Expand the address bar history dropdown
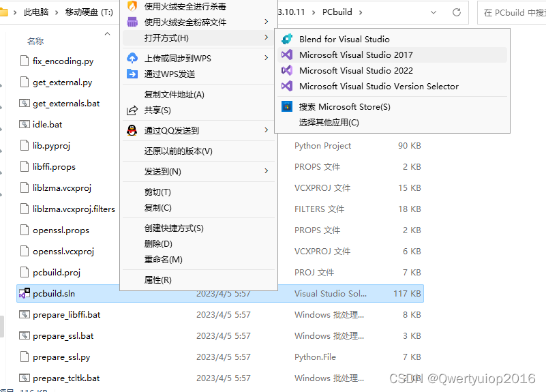 click(x=434, y=12)
